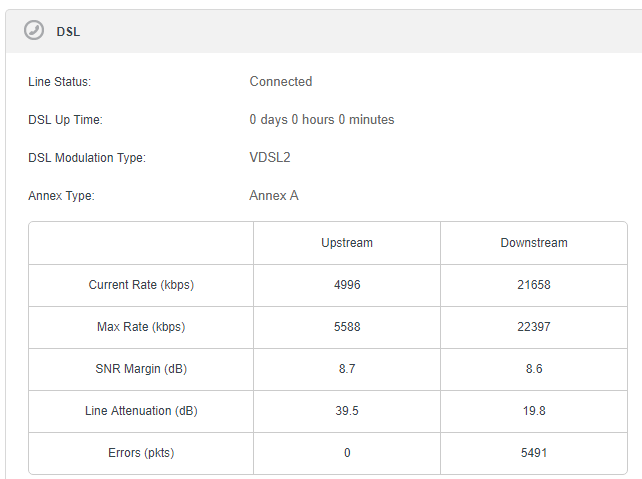Click the DSL Up Time value

coord(322,120)
